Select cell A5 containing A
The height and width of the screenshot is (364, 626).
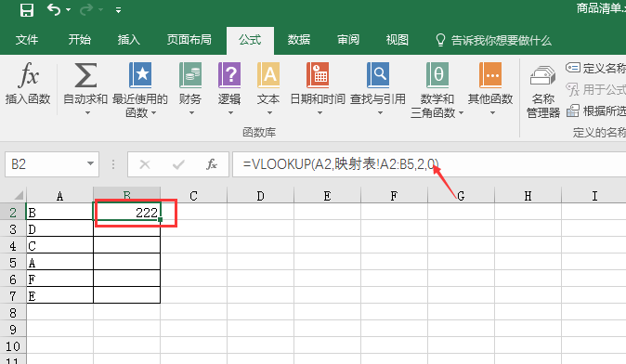tap(59, 262)
